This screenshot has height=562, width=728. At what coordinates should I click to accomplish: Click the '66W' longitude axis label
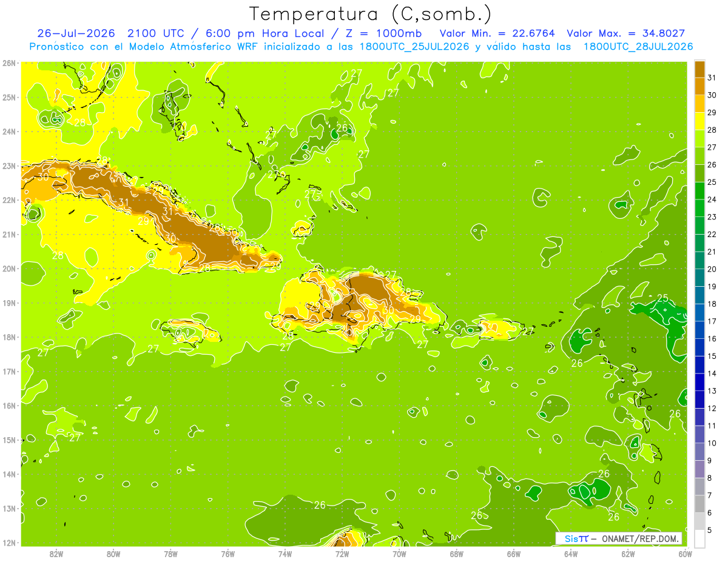pyautogui.click(x=514, y=554)
